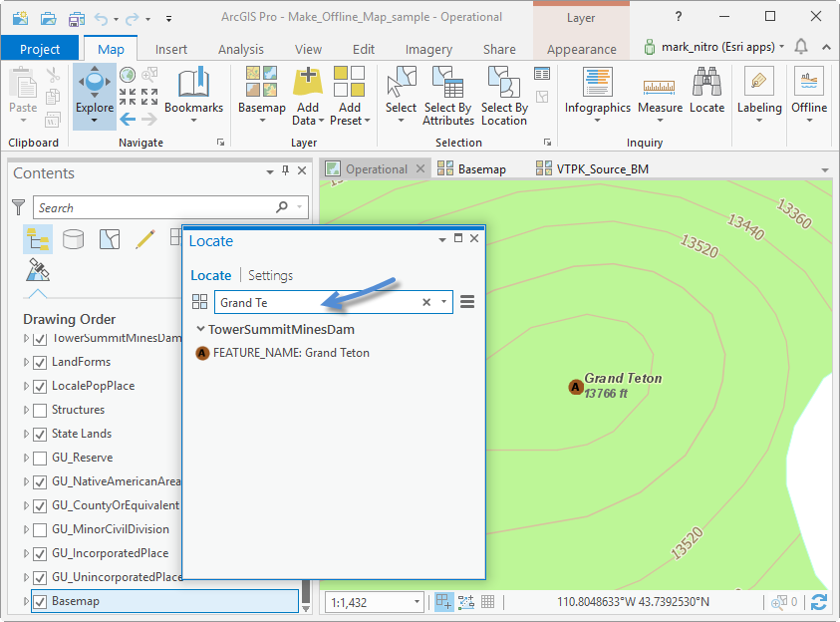Click the Add Data button icon
The image size is (840, 622).
click(x=308, y=82)
